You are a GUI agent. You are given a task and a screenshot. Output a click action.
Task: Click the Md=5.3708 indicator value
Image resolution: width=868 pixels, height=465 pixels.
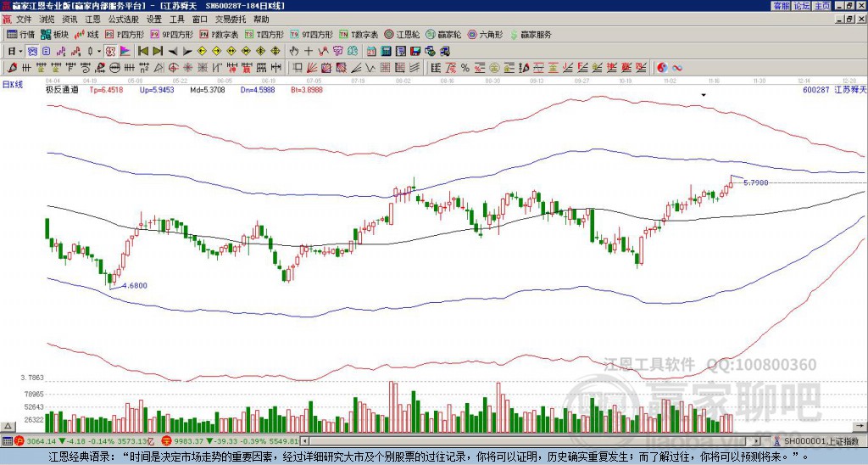click(x=208, y=89)
